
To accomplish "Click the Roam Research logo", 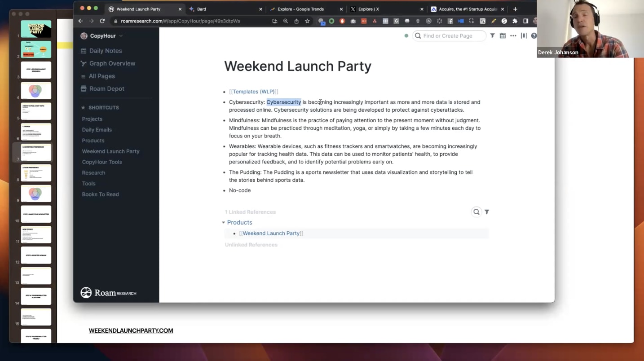I will pyautogui.click(x=108, y=293).
